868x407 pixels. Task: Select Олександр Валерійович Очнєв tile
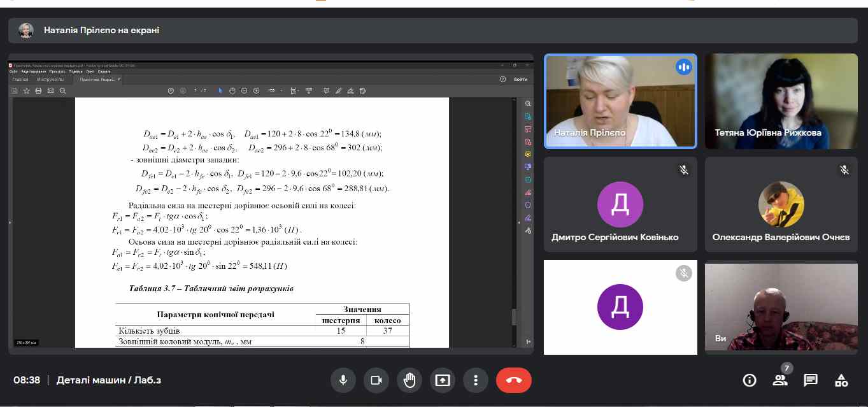click(781, 204)
